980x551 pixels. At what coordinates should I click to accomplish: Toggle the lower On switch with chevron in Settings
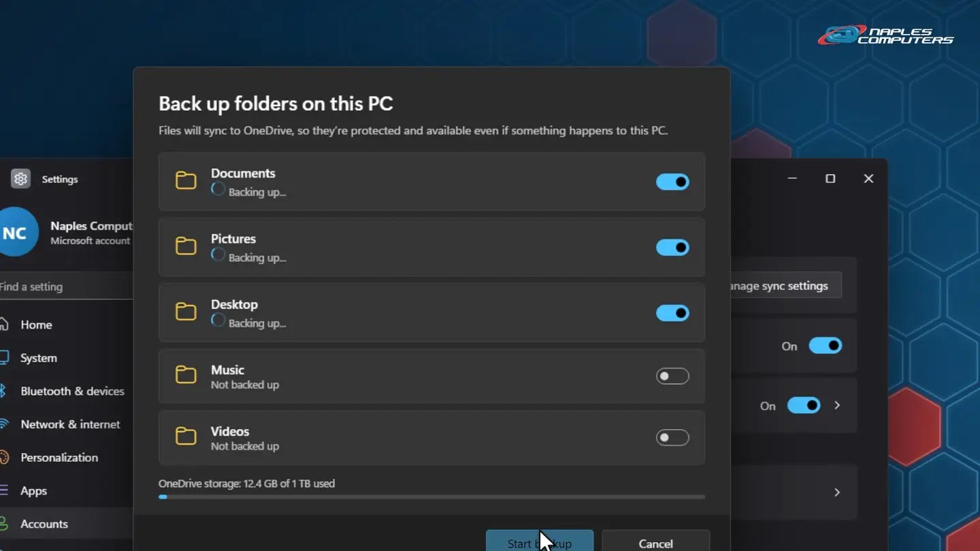(x=804, y=405)
